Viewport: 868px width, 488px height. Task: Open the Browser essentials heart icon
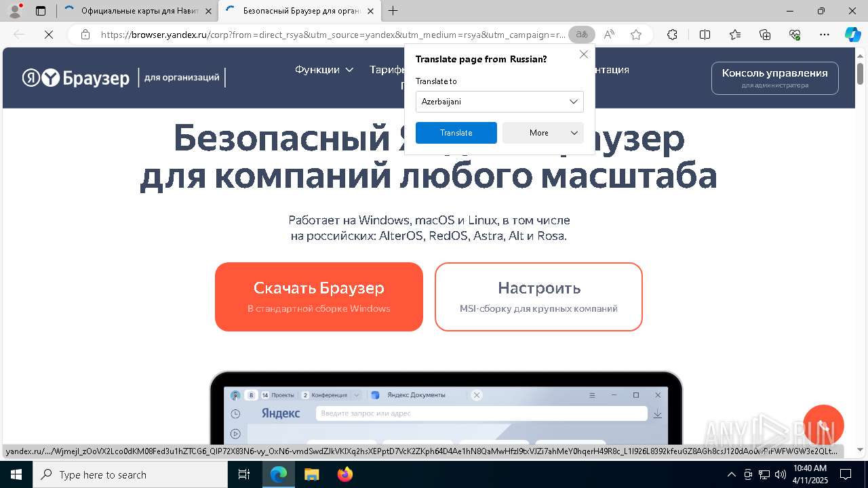click(x=795, y=35)
